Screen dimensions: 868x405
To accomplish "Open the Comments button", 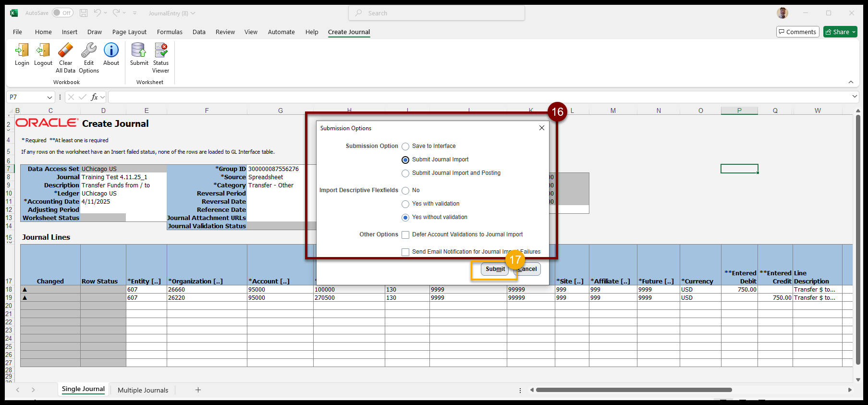I will click(x=797, y=32).
